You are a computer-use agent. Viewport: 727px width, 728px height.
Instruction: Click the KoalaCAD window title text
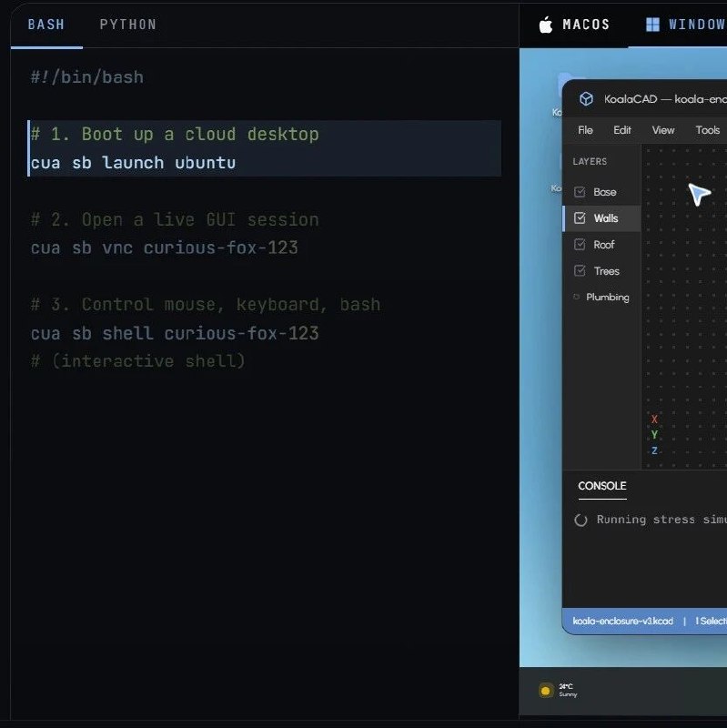pos(665,99)
